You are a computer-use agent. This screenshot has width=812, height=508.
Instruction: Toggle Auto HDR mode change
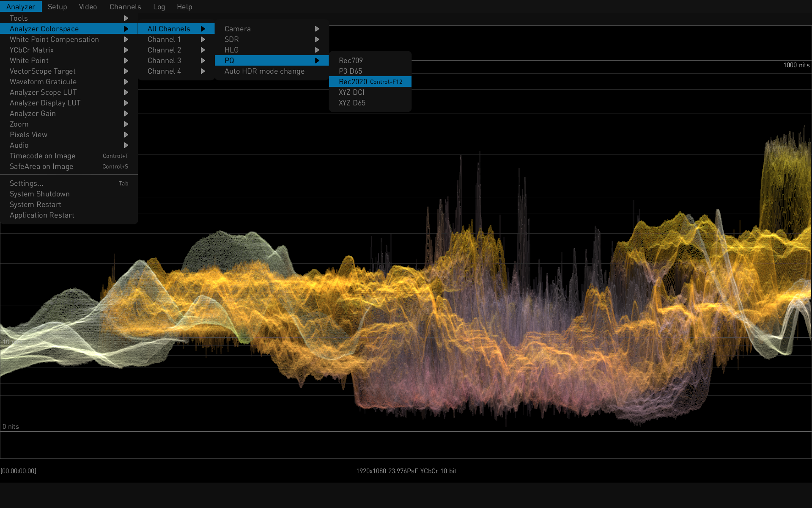point(264,71)
